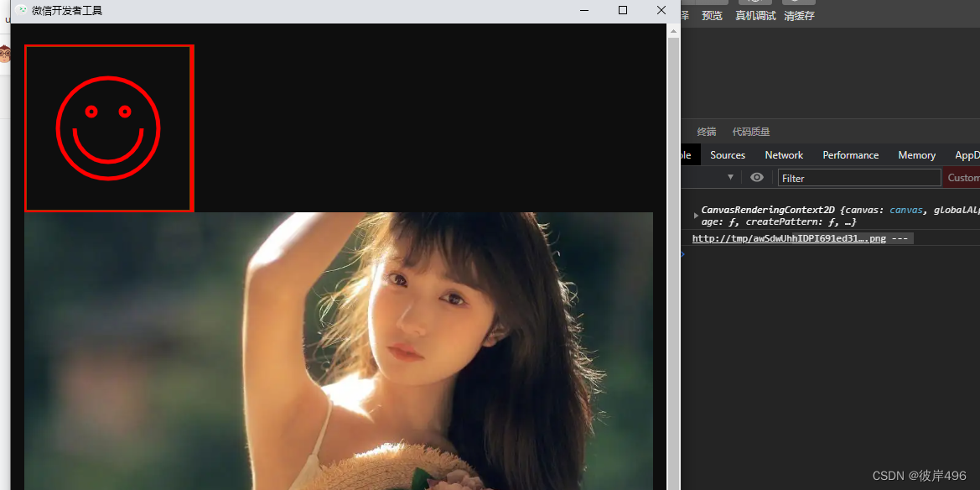Switch to the 代码质量 code quality tab
Screen dimensions: 980x490
750,131
